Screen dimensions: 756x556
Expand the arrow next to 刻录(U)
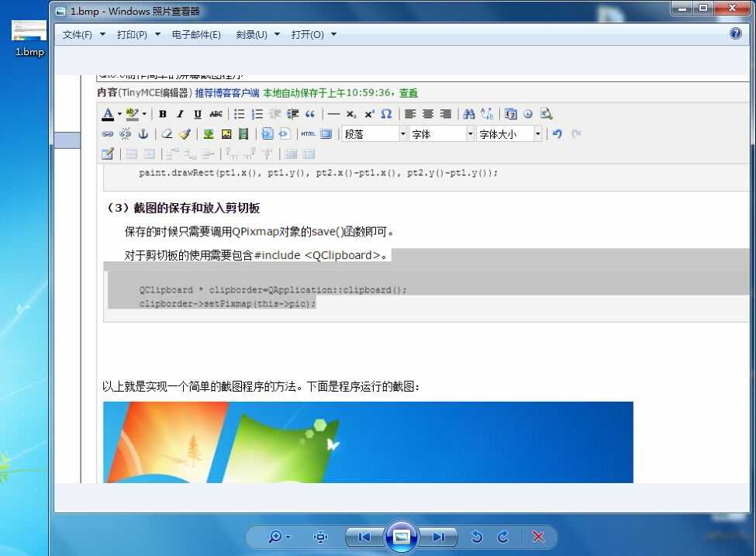click(278, 35)
